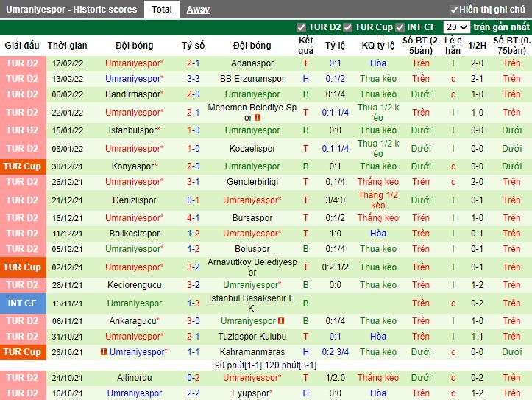Open Kahramanmaras team link
Screen dimensions: 532x400
252,352
